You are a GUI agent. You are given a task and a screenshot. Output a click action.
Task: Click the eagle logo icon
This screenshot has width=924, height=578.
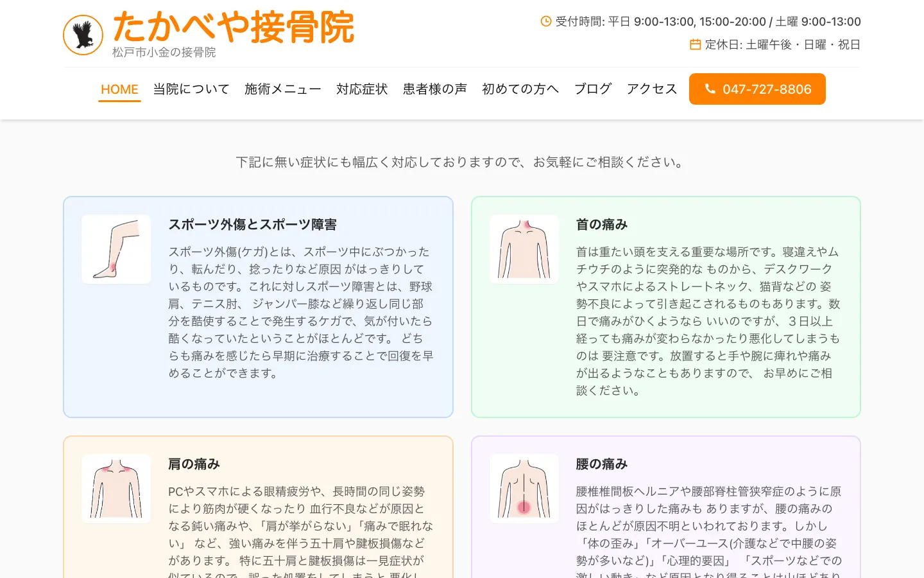coord(83,35)
